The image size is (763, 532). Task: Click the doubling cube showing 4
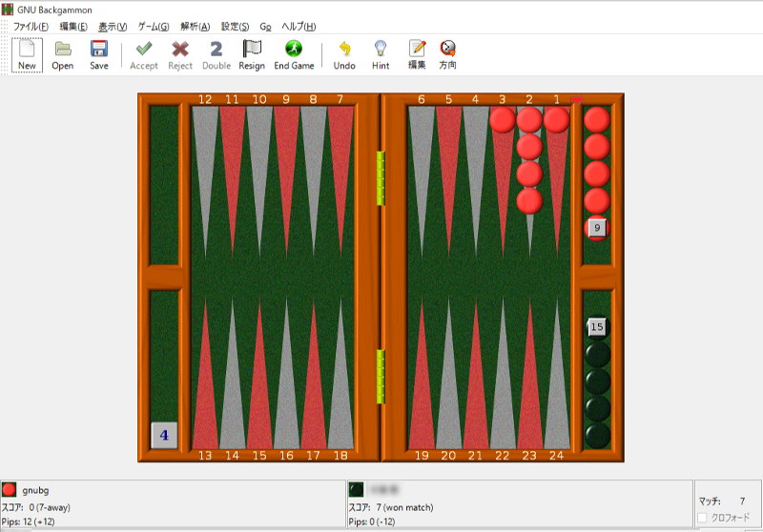(164, 436)
